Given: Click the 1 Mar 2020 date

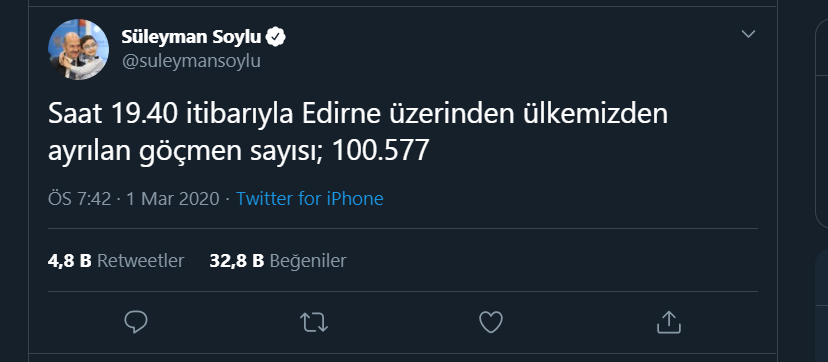Looking at the screenshot, I should [172, 198].
